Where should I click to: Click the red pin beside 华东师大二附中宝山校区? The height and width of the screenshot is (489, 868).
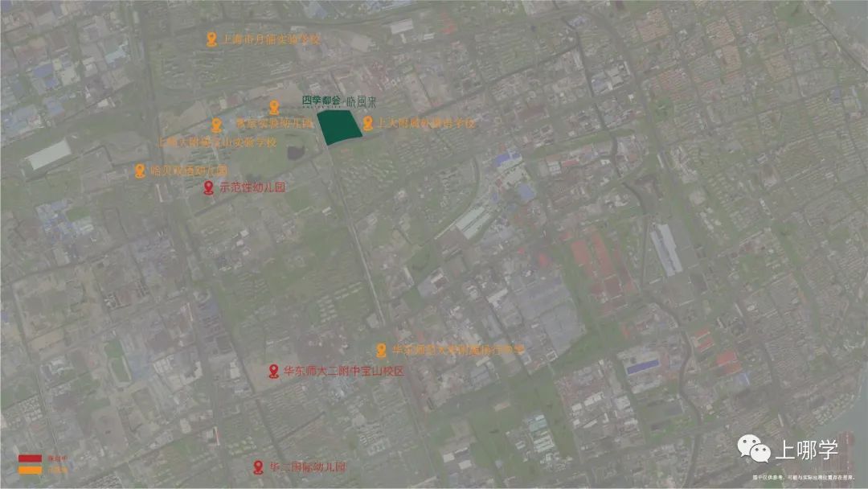[x=273, y=371]
